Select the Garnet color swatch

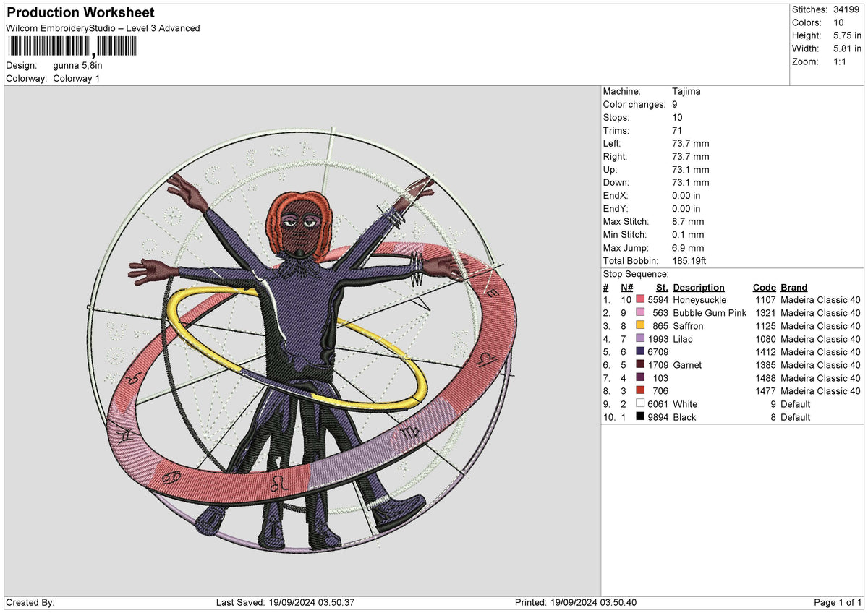tap(640, 365)
